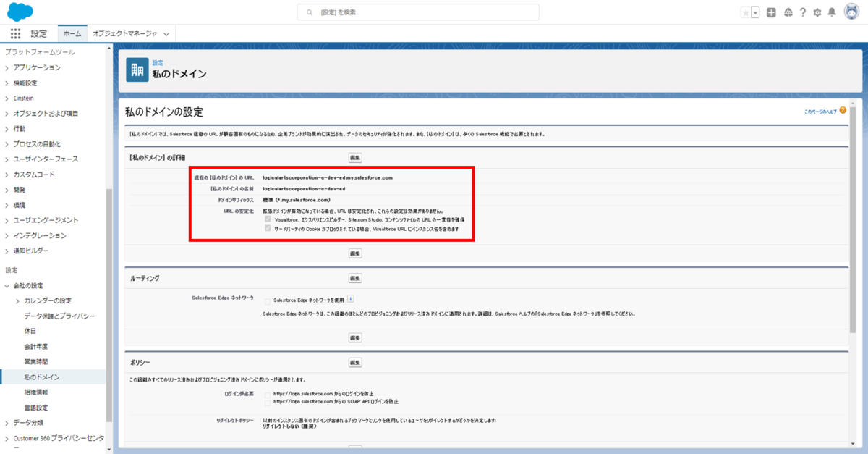
Task: Click 編集 in the ポリシー header
Action: tap(355, 361)
